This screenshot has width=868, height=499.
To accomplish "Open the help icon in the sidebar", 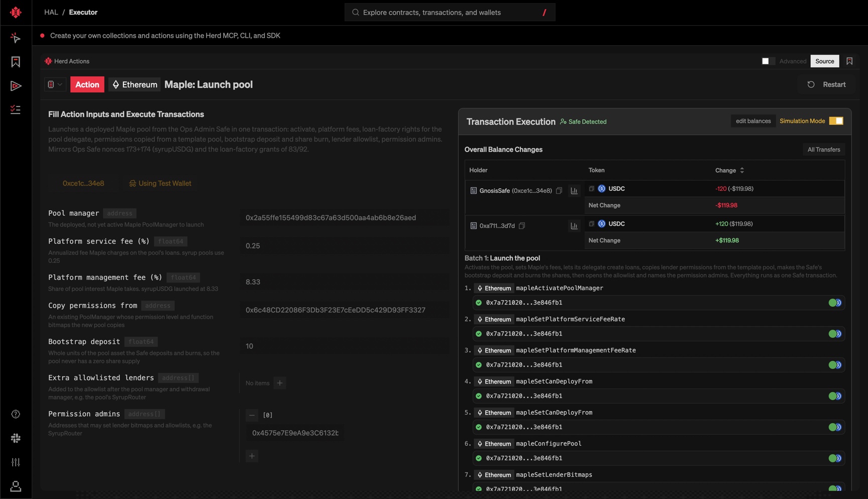I will 16,414.
